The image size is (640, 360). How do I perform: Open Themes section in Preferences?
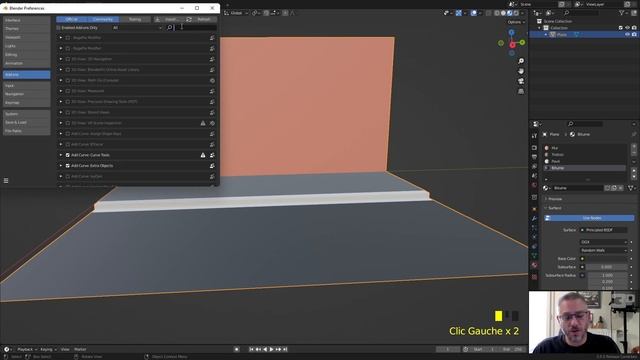tap(27, 29)
